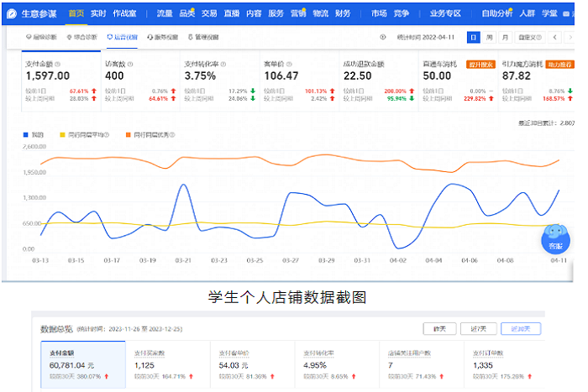Click the eye icon beside 统计时间
This screenshot has width=588, height=392.
(x=383, y=37)
